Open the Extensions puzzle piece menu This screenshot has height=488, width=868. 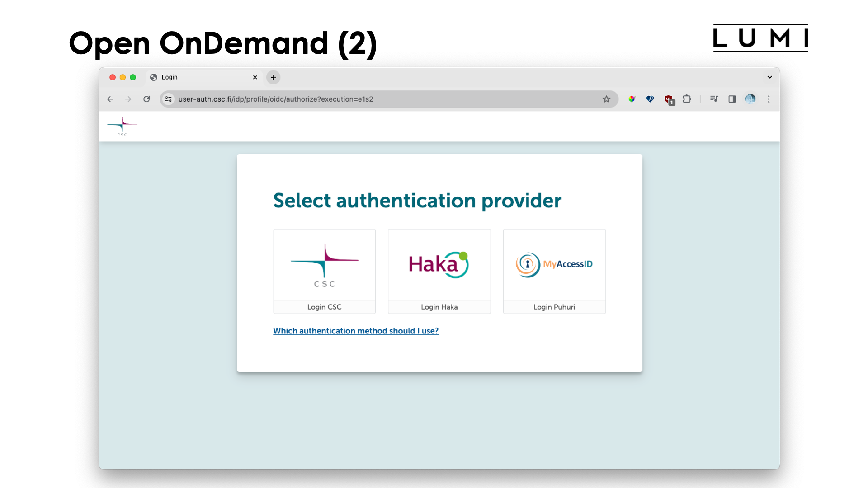pos(687,99)
